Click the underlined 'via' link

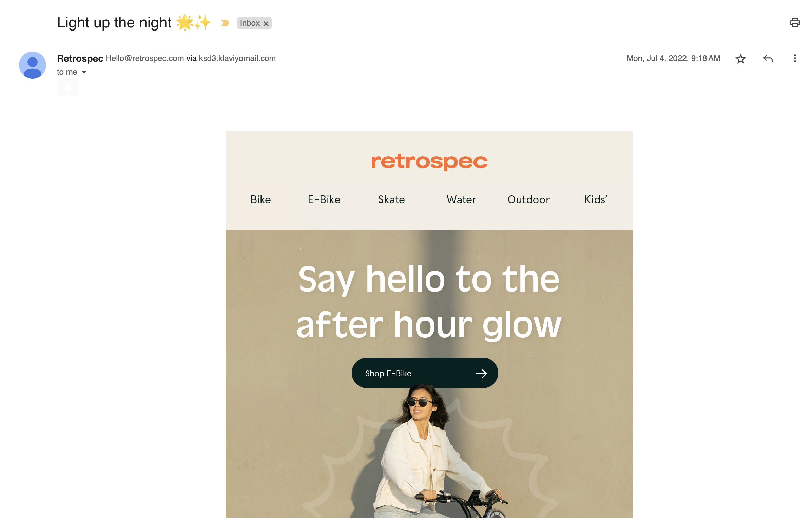click(x=191, y=58)
